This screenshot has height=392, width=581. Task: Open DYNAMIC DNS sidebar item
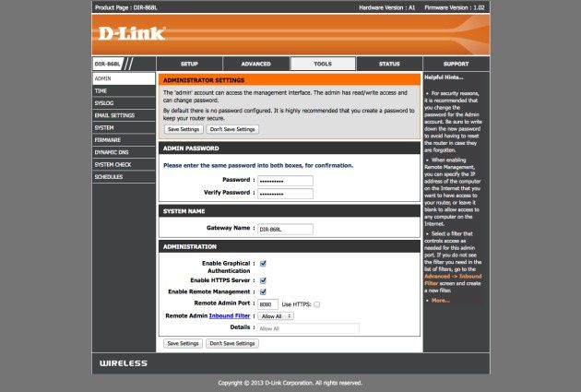124,152
